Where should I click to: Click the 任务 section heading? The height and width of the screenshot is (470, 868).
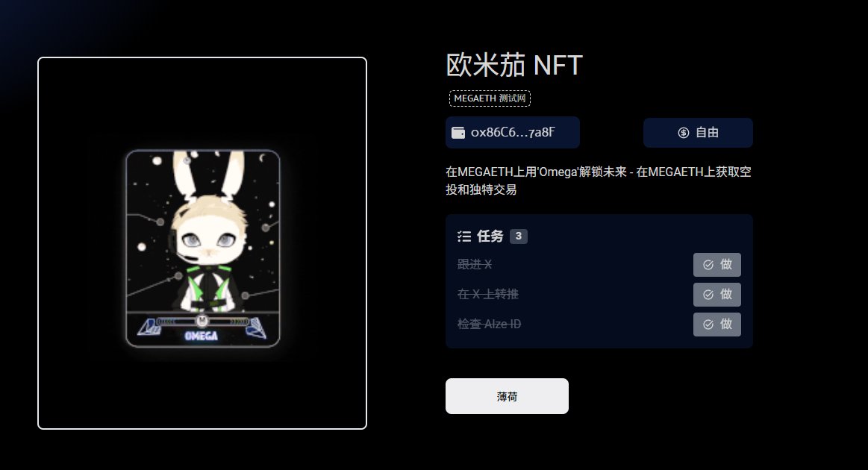490,236
